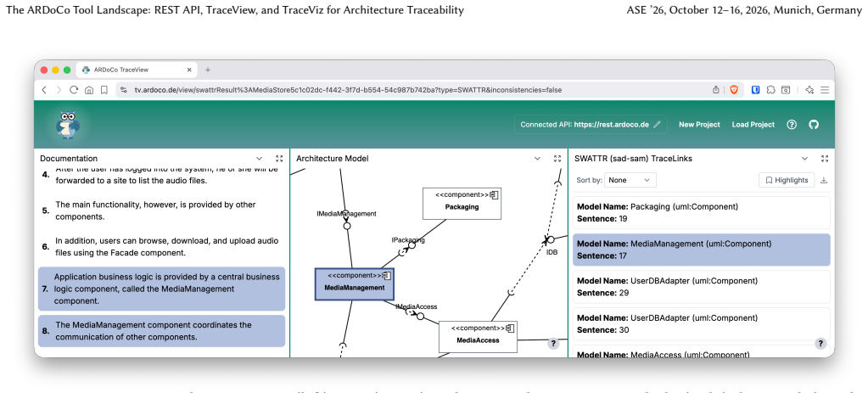Viewport: 868px width, 393px height.
Task: Maximize the SWATTR TraceLinks panel
Action: [x=824, y=159]
